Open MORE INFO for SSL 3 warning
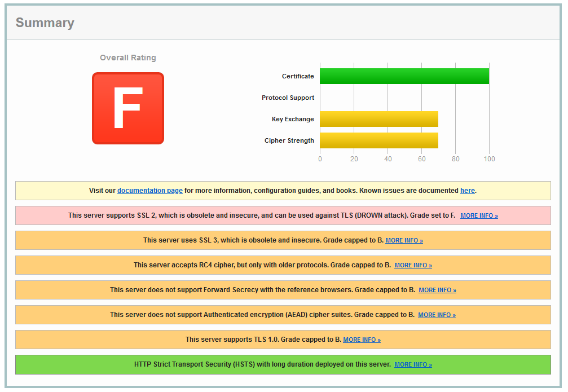The width and height of the screenshot is (568, 392). [404, 240]
